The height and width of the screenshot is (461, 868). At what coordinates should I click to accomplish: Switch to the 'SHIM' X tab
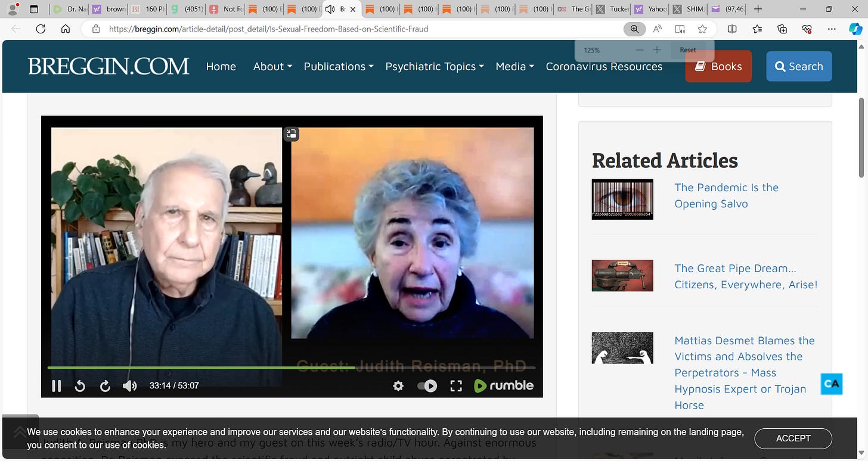tap(689, 9)
